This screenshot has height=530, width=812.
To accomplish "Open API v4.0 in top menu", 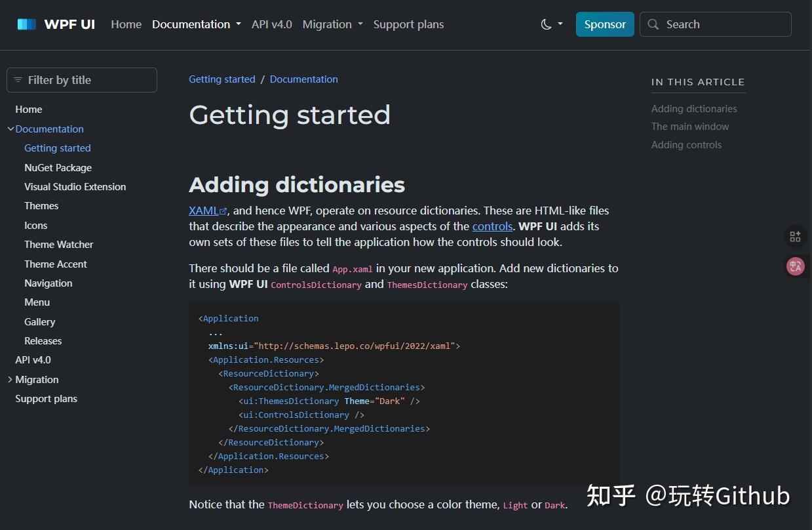I will (x=271, y=24).
